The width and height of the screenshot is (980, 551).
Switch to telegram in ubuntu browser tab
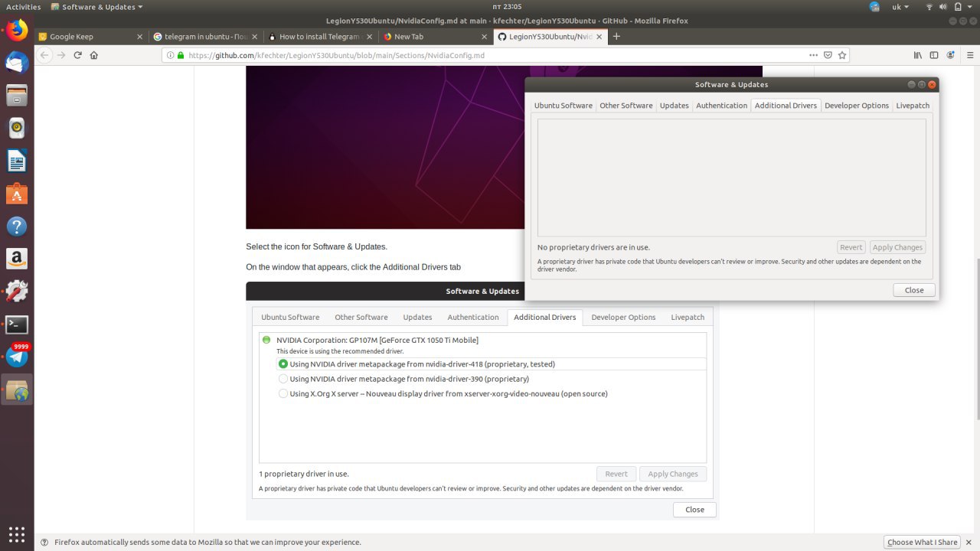pyautogui.click(x=204, y=36)
